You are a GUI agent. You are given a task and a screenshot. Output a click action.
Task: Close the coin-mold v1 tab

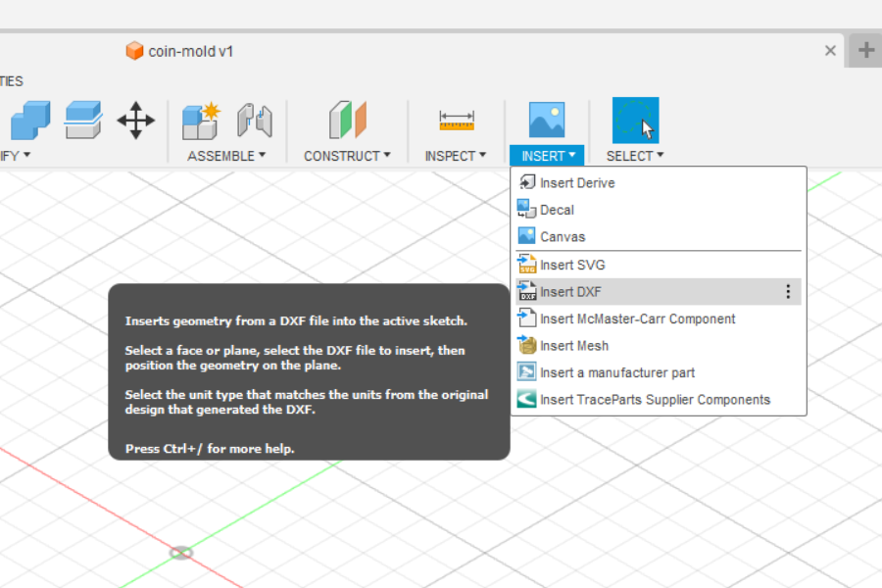(830, 51)
